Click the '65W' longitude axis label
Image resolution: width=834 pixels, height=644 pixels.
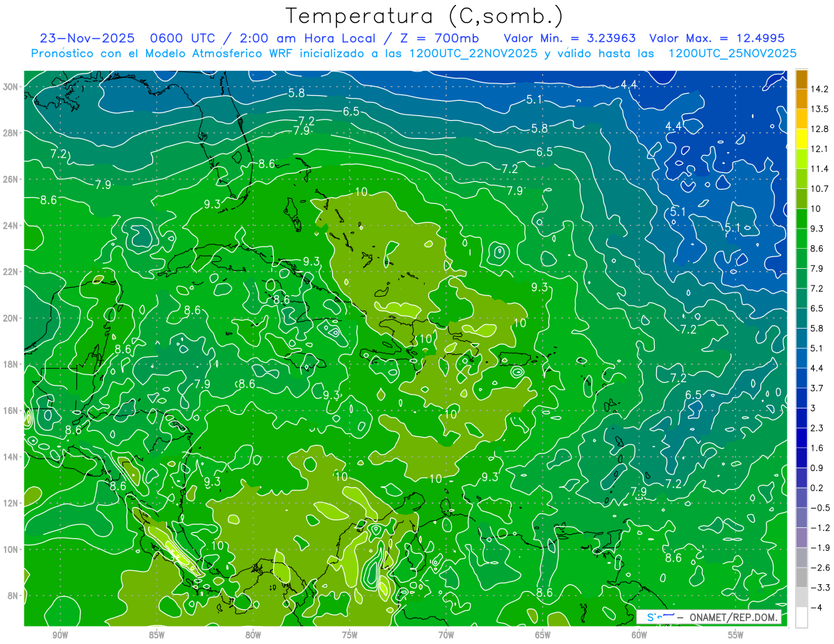point(543,636)
